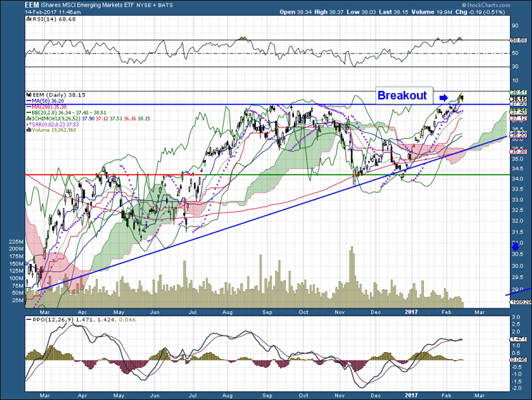Click the 14-Feb-2017 11:46am timestamp
Screen dimensions: 532x400
(53, 12)
